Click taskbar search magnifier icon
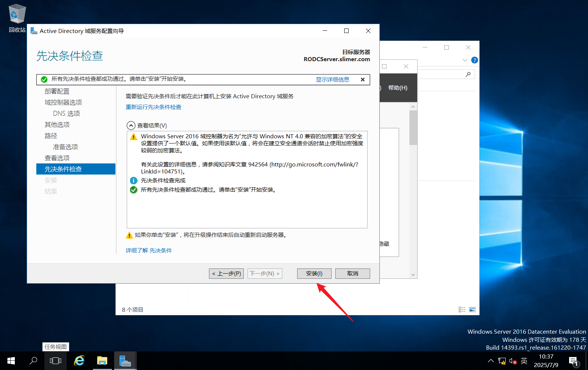Image resolution: width=588 pixels, height=370 pixels. tap(33, 361)
